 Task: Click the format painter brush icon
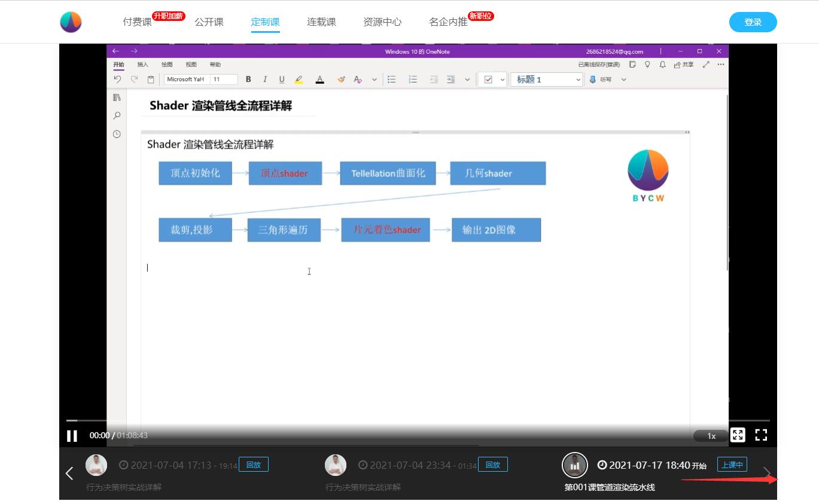click(x=341, y=80)
